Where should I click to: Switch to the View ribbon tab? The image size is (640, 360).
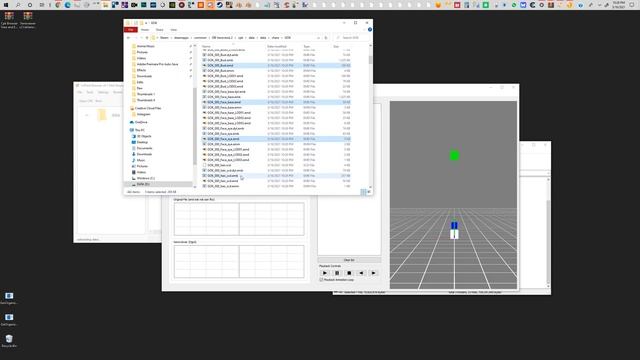tap(173, 30)
